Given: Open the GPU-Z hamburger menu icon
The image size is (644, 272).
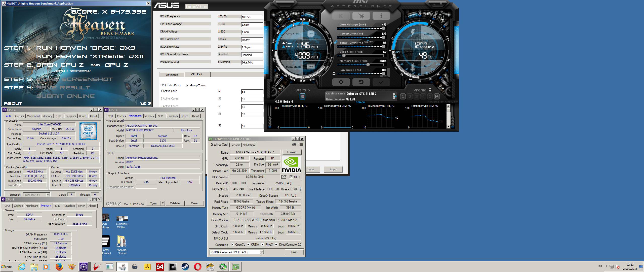Looking at the screenshot, I should click(301, 145).
